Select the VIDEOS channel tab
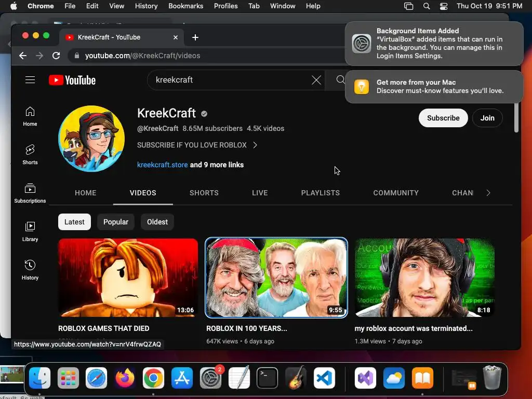The height and width of the screenshot is (399, 532). click(143, 193)
